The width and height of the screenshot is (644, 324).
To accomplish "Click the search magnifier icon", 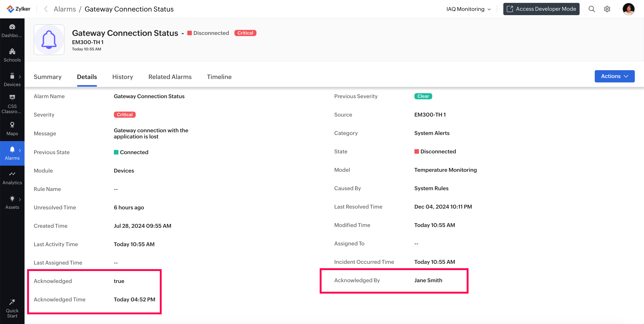I will 591,9.
